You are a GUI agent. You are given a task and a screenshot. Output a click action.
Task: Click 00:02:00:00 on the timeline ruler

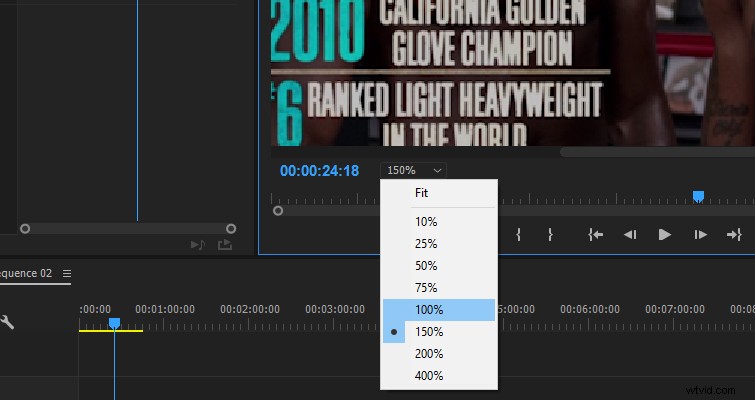250,309
